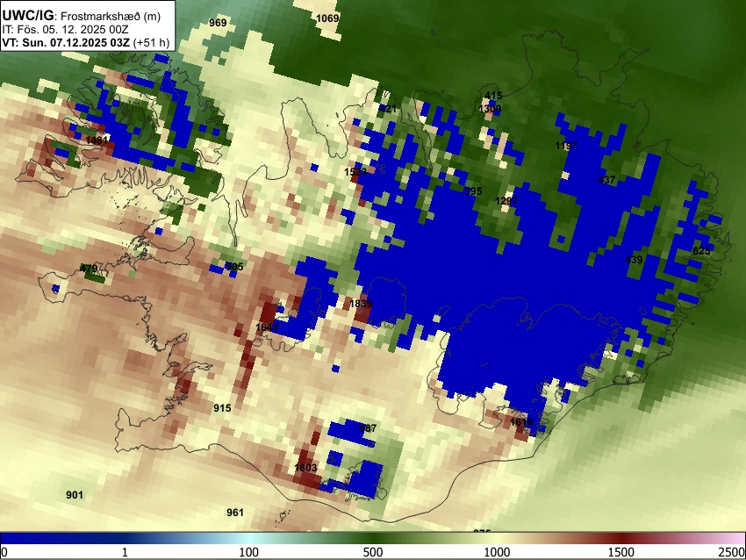Image resolution: width=746 pixels, height=560 pixels.
Task: Click the 'UWC/IG: Frostmarkshæð (m)' title text
Action: click(82, 16)
